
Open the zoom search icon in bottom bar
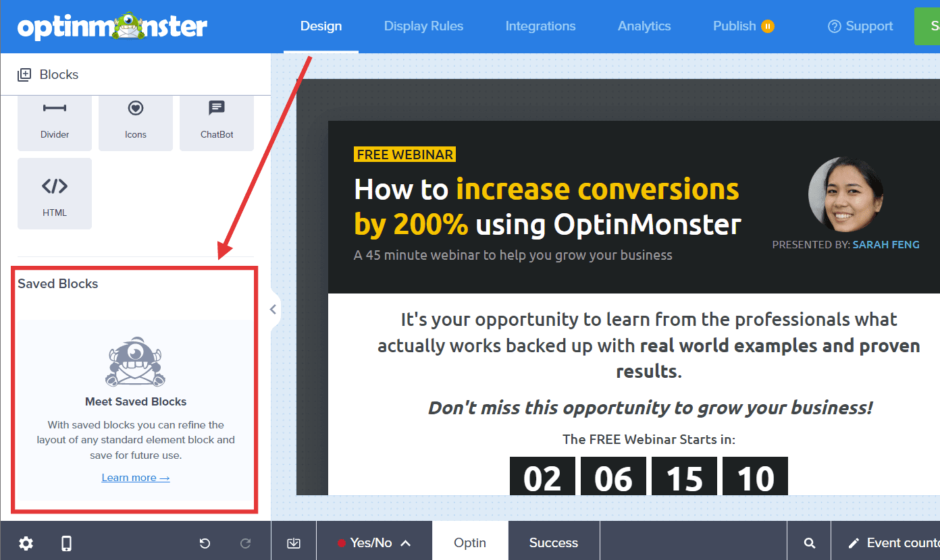point(808,542)
